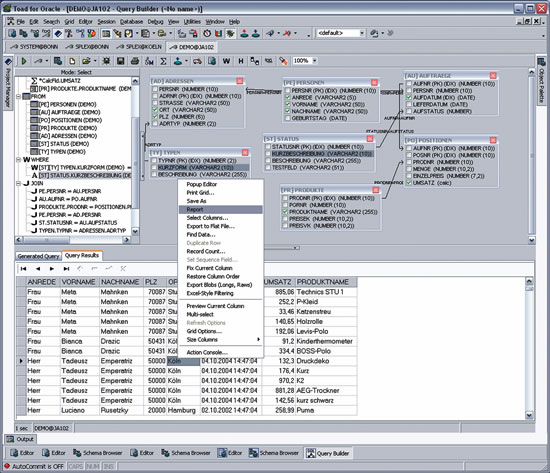Switch to the Query Builder window button in the bottom bar

[x=328, y=453]
